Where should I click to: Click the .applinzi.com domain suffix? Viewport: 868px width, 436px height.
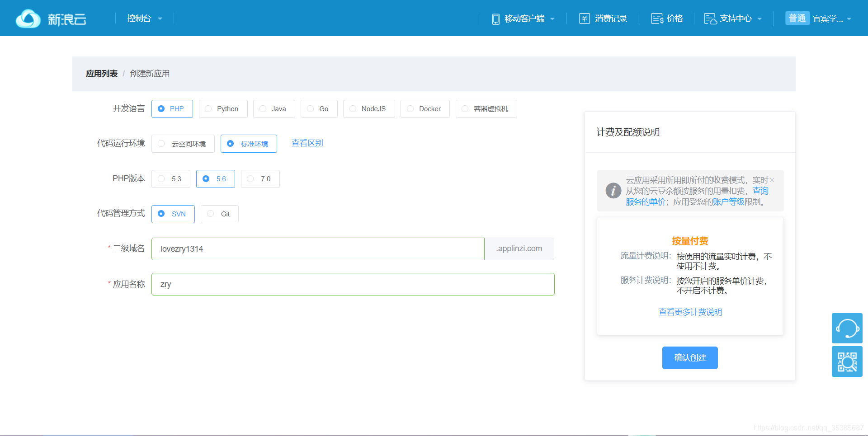tap(519, 249)
